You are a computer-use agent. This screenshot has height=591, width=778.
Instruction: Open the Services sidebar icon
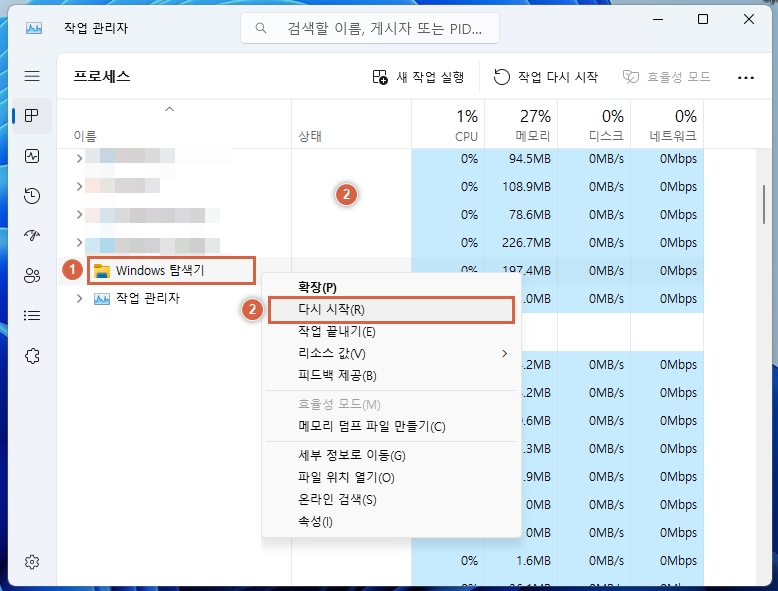(x=32, y=356)
